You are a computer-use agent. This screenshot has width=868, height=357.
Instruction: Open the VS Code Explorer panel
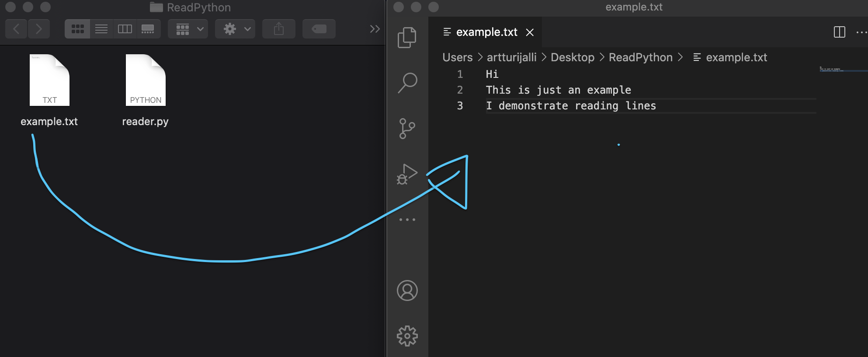tap(407, 37)
